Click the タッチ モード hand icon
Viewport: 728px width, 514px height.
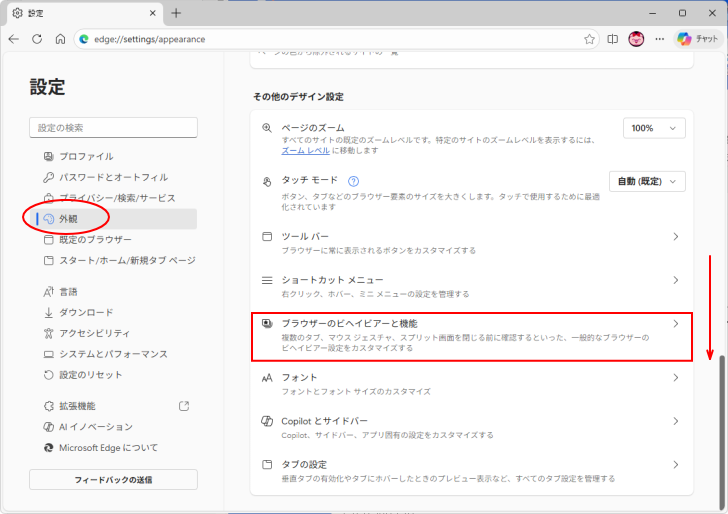pos(267,181)
